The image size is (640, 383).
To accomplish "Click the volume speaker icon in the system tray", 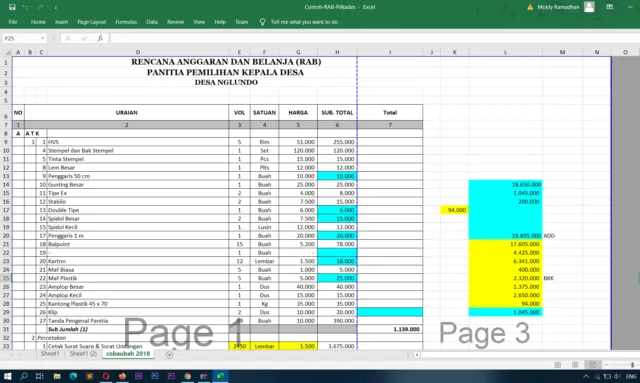I will pos(617,376).
